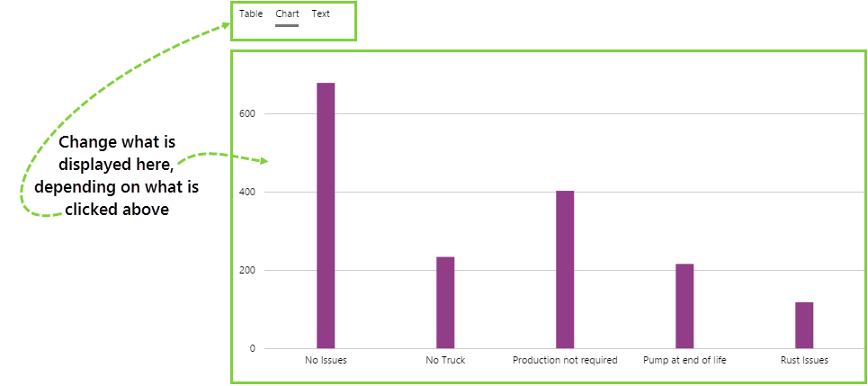The image size is (868, 386).
Task: Select the Rust Issues axis label
Action: point(804,361)
